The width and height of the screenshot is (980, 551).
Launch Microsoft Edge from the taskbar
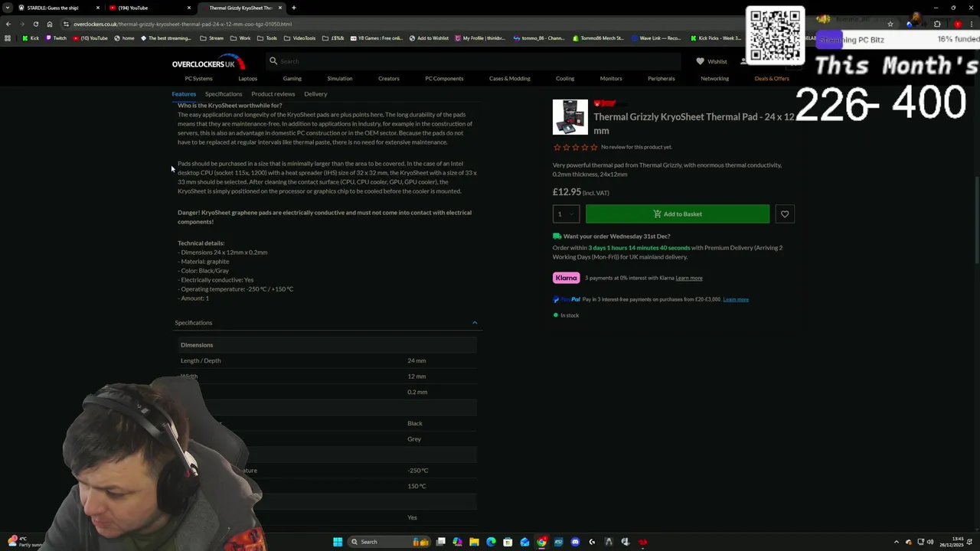tap(491, 542)
